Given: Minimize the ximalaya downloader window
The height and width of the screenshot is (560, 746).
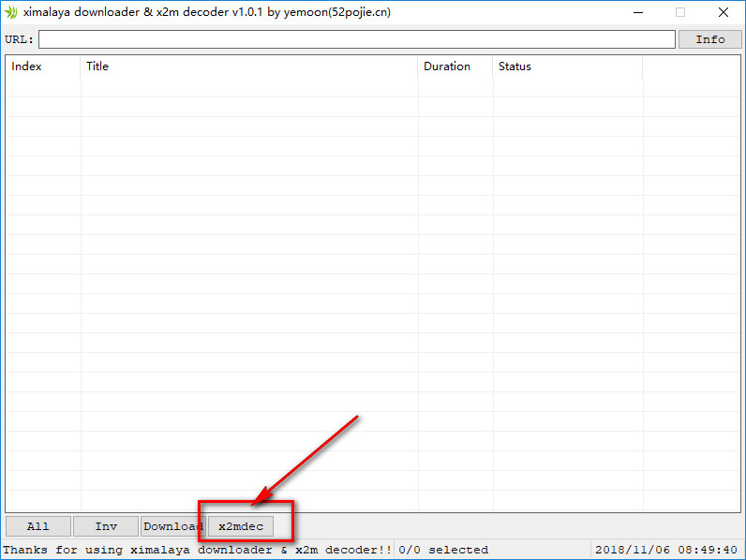Looking at the screenshot, I should [x=638, y=12].
